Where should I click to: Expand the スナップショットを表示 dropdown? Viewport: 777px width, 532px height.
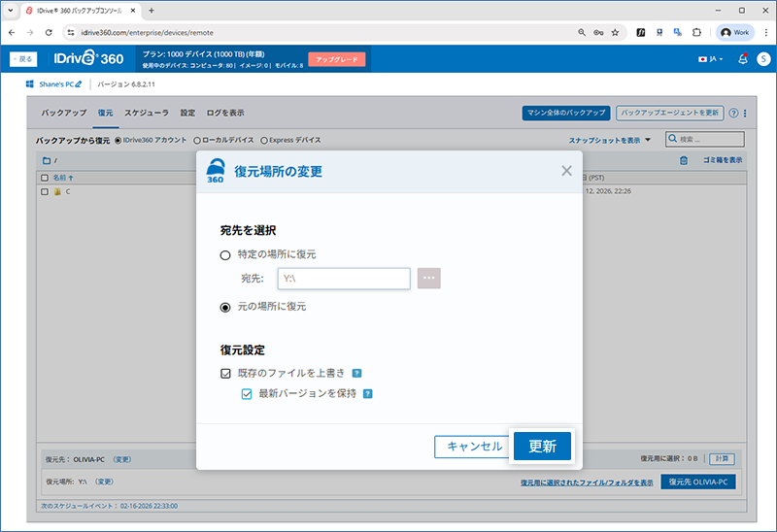tap(609, 140)
